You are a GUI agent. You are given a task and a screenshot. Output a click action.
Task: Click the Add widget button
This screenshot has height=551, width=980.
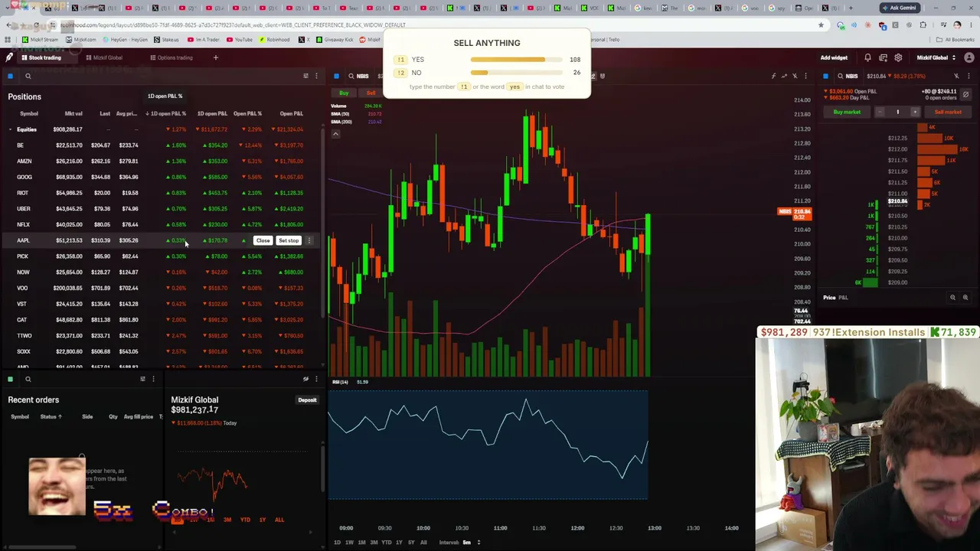tap(834, 57)
